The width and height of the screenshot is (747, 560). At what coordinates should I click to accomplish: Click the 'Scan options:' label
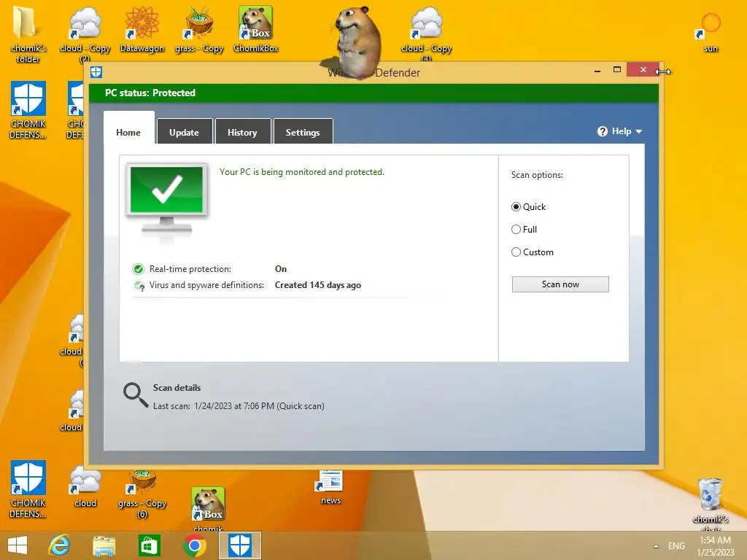pyautogui.click(x=537, y=175)
